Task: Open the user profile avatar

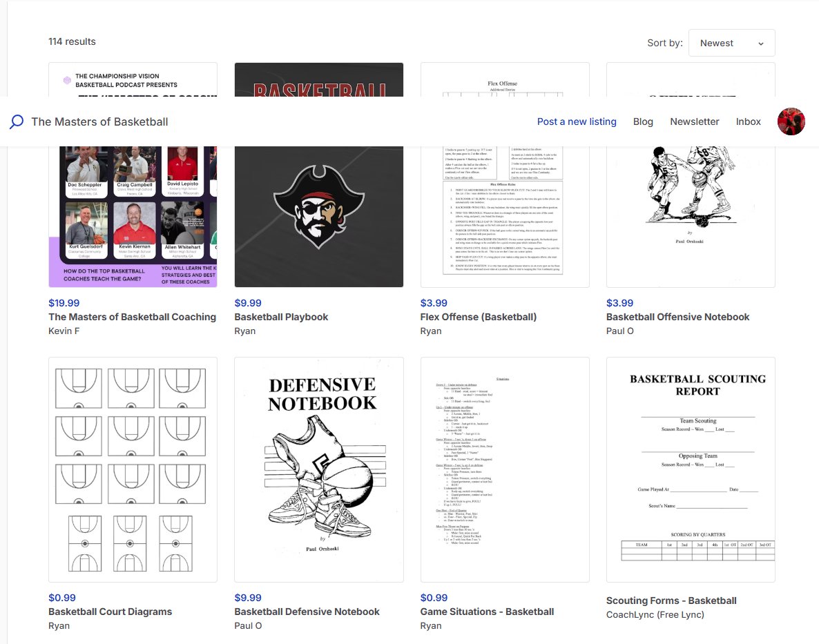Action: [x=791, y=121]
